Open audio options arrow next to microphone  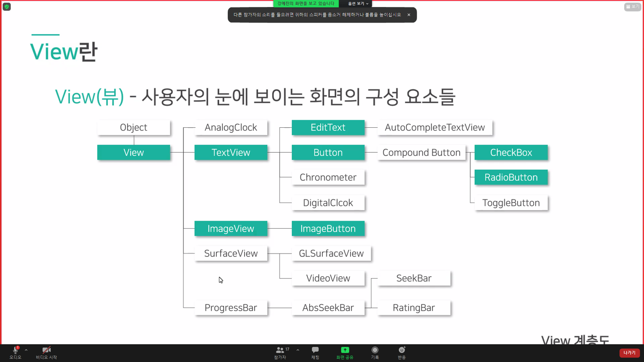(26, 350)
